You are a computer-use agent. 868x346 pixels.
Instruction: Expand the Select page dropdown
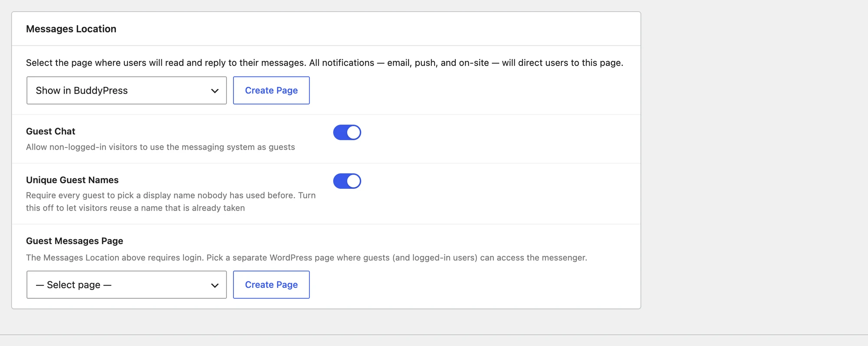tap(127, 285)
